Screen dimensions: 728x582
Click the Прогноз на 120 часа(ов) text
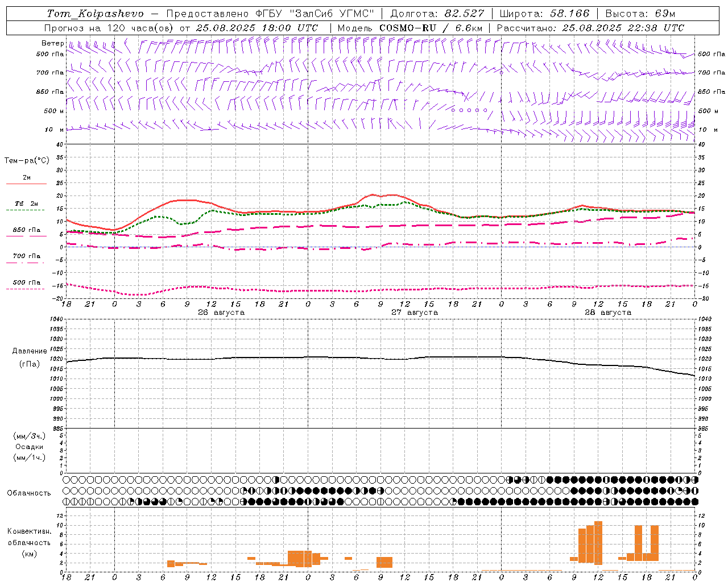109,28
